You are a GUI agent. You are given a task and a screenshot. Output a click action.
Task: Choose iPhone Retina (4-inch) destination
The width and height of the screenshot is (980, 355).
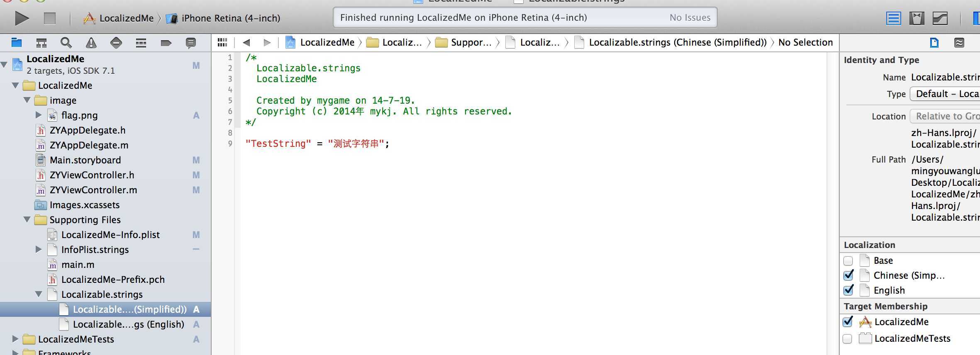[223, 18]
